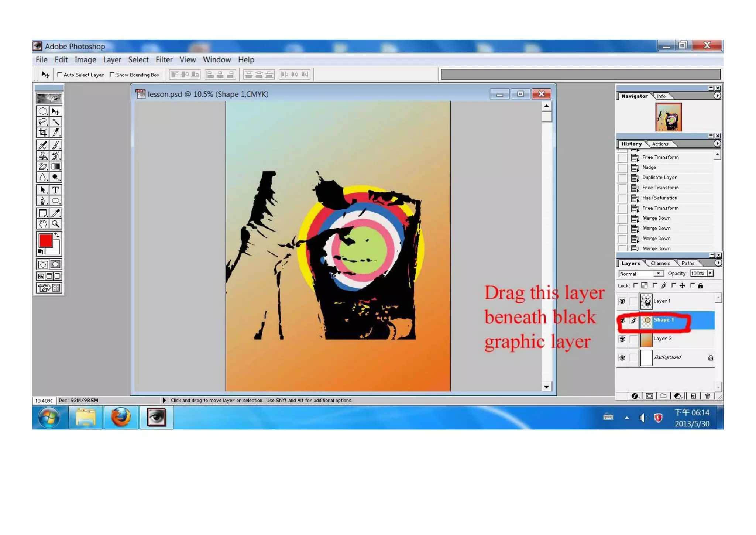Screen dimensions: 756x535
Task: Select the History Brush tool
Action: [56, 156]
